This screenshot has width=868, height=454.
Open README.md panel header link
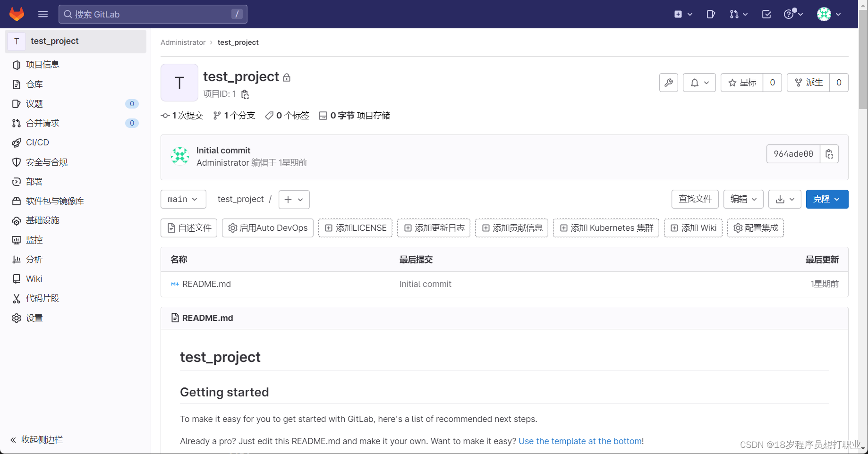(x=207, y=318)
